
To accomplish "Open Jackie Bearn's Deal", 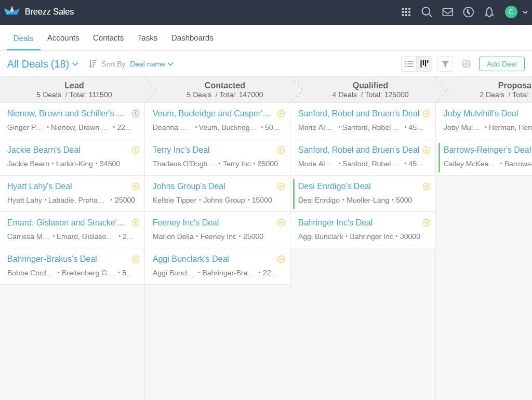I will [44, 150].
